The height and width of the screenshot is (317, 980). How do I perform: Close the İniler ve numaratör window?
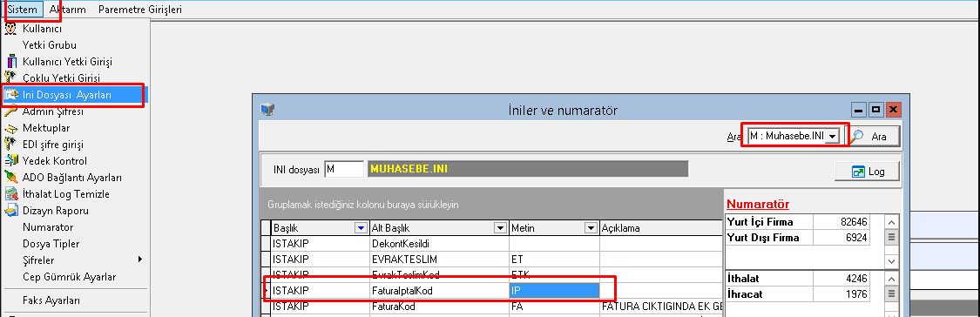(x=894, y=110)
